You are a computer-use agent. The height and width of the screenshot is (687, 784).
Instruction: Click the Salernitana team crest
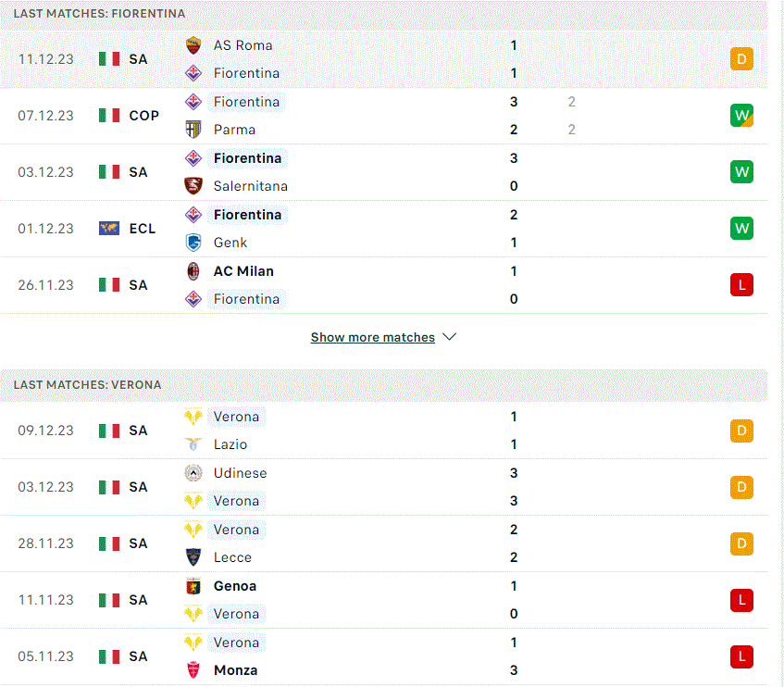point(193,186)
